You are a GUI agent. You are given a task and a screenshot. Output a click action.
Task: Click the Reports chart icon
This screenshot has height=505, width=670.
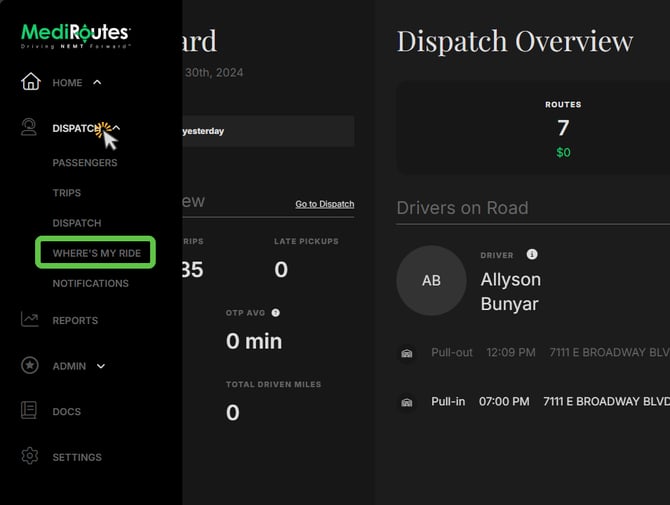31,320
